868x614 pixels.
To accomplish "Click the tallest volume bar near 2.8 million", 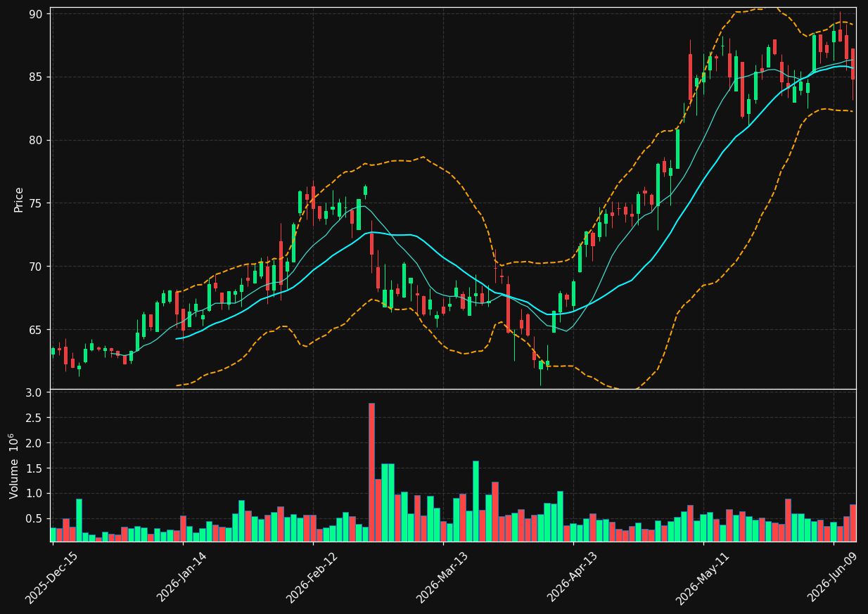I will (x=371, y=472).
